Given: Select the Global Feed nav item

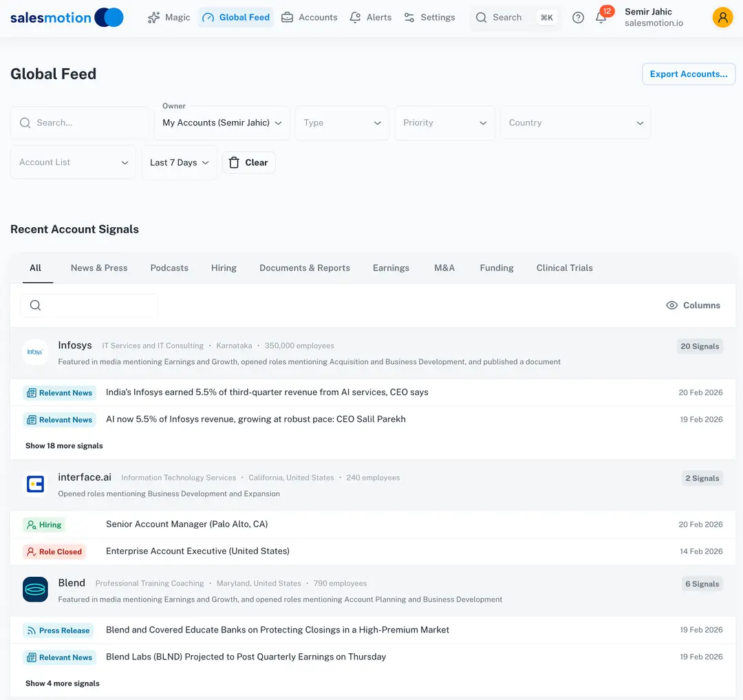Looking at the screenshot, I should point(235,17).
